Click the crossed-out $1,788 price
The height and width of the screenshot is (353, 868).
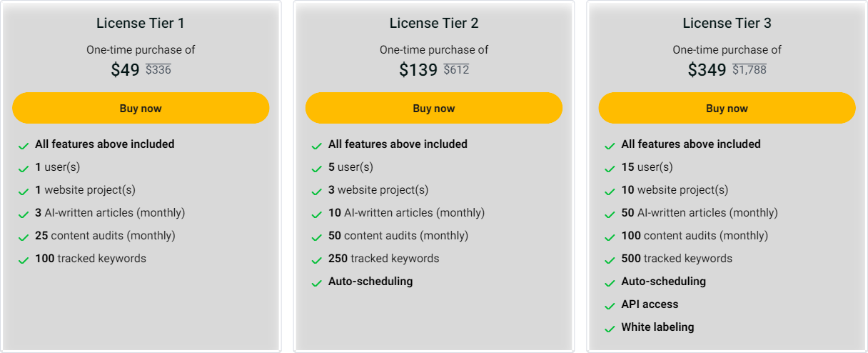(750, 70)
